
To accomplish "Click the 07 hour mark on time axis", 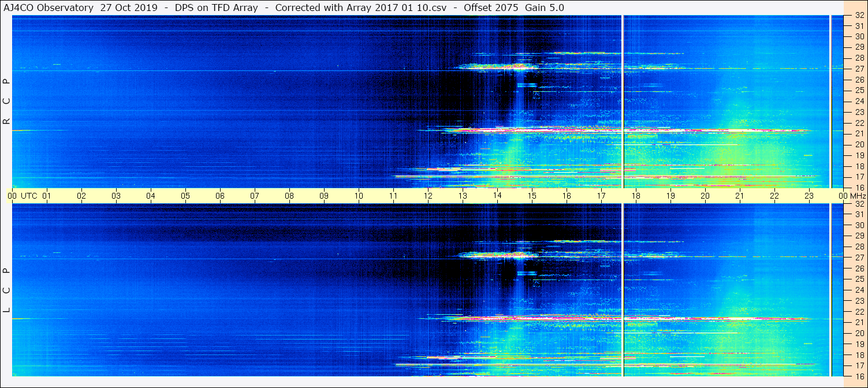I will click(x=255, y=196).
